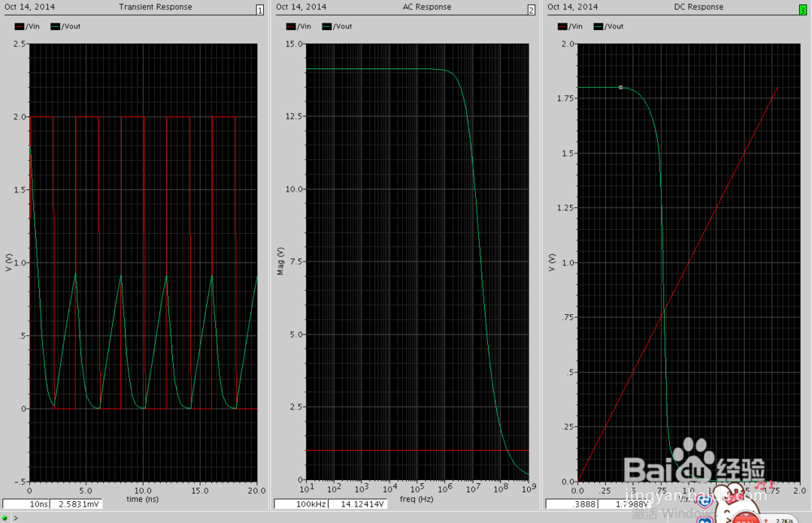Click the 1.7988V readout field
This screenshot has height=523, width=812.
click(x=624, y=504)
